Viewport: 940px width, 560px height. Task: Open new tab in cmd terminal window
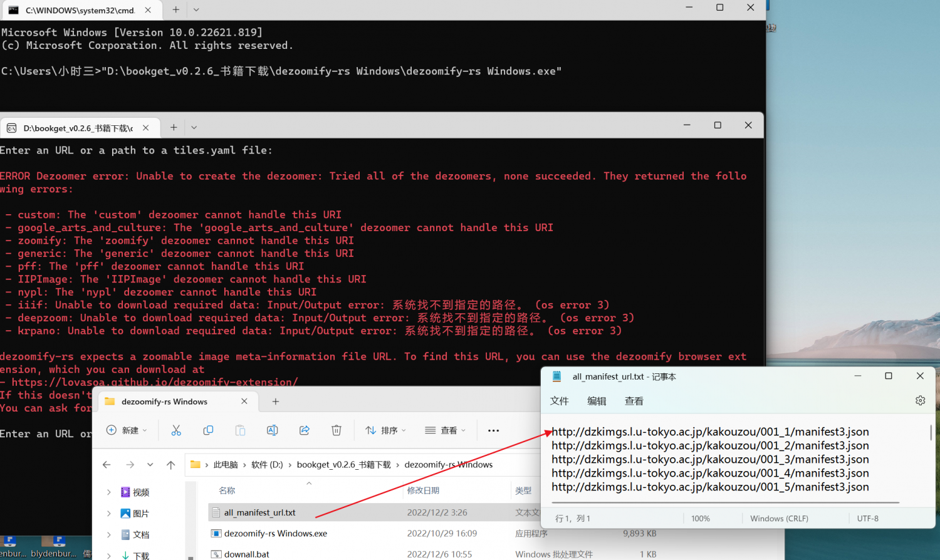pos(176,10)
